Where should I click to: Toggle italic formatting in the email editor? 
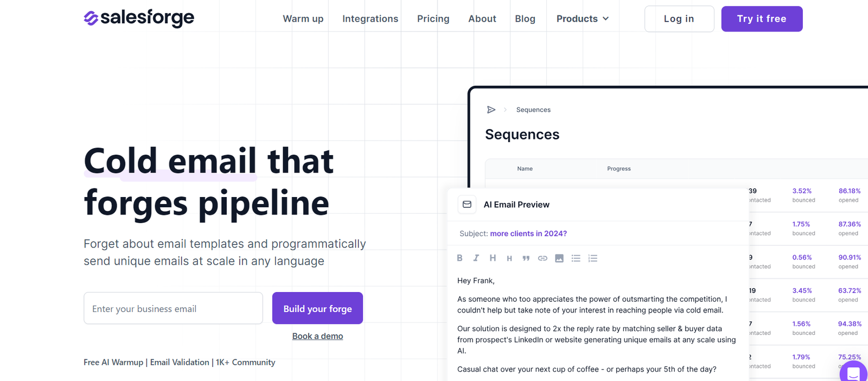476,258
